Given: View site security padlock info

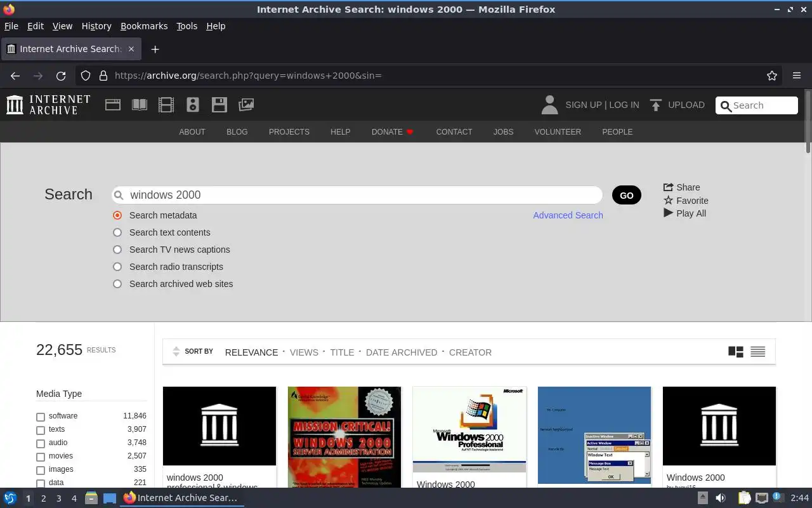Looking at the screenshot, I should (x=103, y=76).
